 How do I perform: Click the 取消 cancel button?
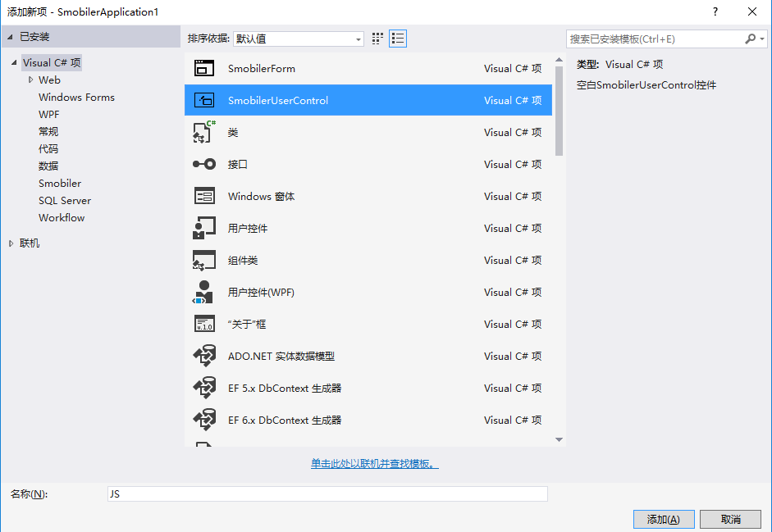point(731,519)
